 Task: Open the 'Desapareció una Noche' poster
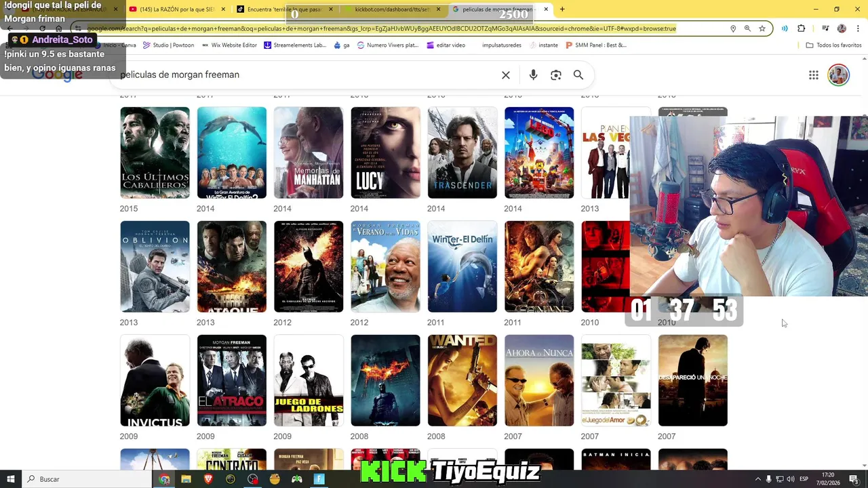[x=693, y=380]
